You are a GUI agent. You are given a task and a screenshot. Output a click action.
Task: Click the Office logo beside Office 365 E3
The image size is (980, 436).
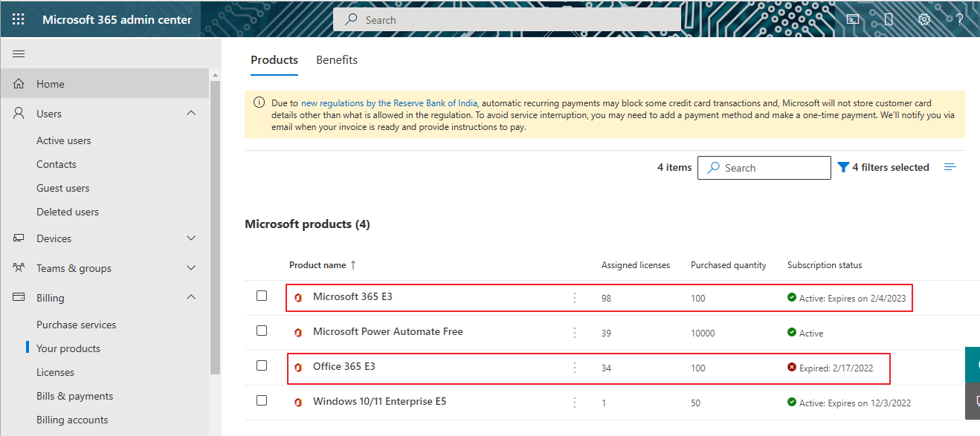pyautogui.click(x=298, y=368)
